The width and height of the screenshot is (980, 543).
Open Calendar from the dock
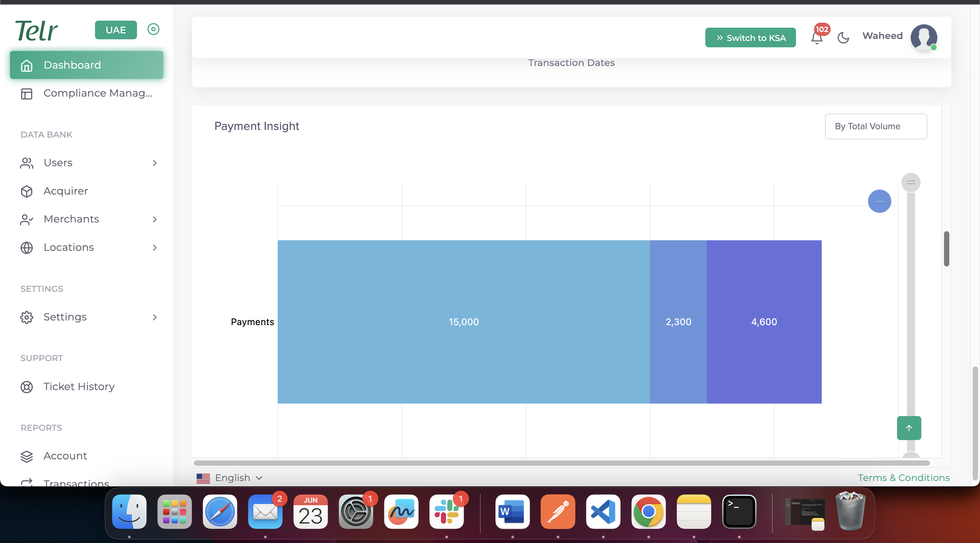click(x=310, y=511)
